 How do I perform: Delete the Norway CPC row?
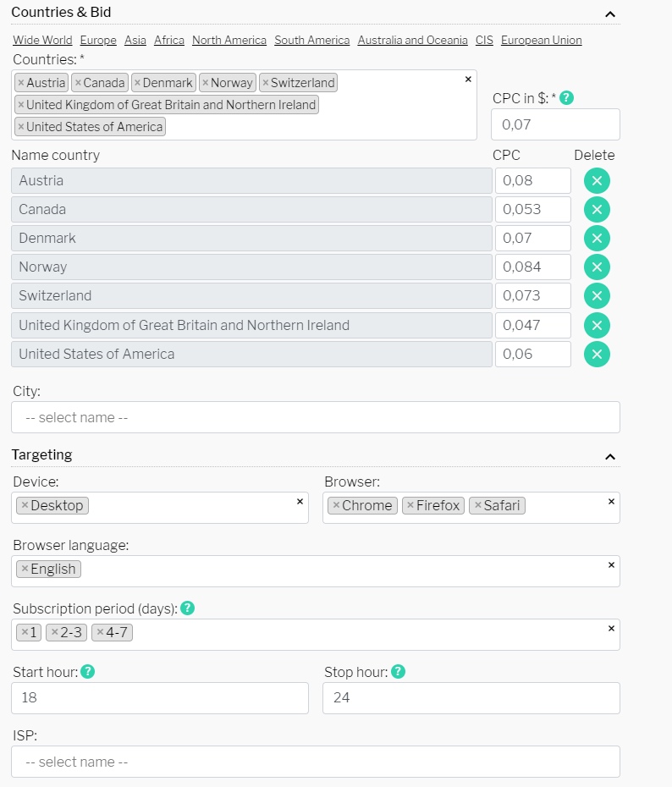click(x=597, y=267)
